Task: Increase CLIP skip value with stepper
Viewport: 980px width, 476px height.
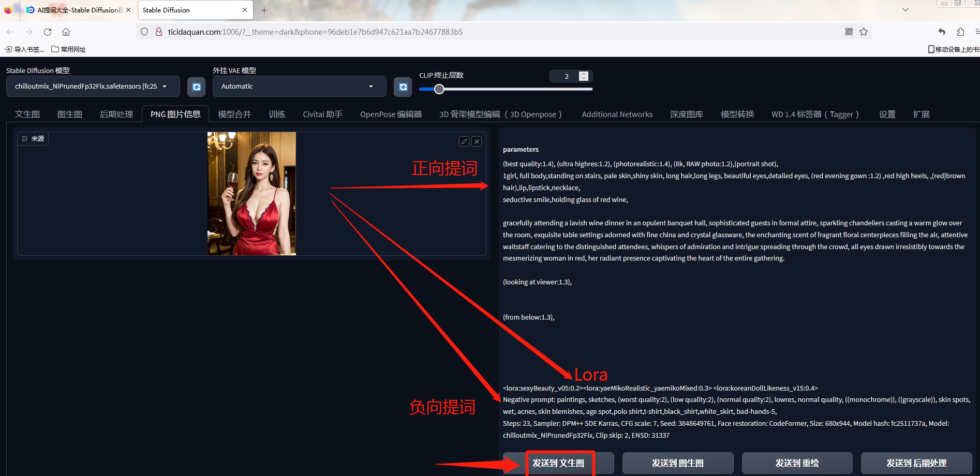Action: 584,74
